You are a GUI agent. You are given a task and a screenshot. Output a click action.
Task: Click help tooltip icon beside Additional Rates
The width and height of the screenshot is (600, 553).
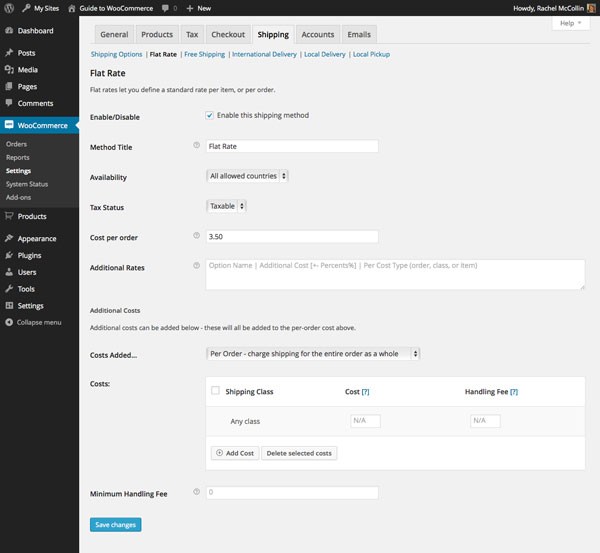[x=196, y=265]
